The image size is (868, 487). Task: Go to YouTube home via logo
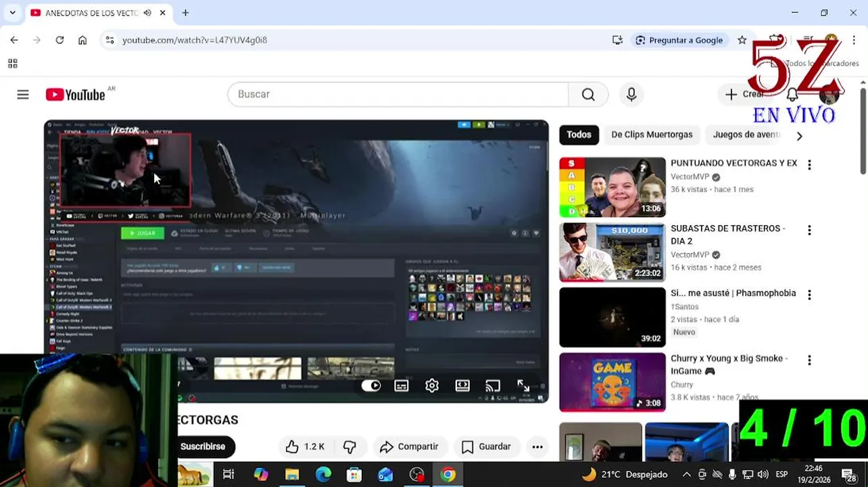[76, 95]
